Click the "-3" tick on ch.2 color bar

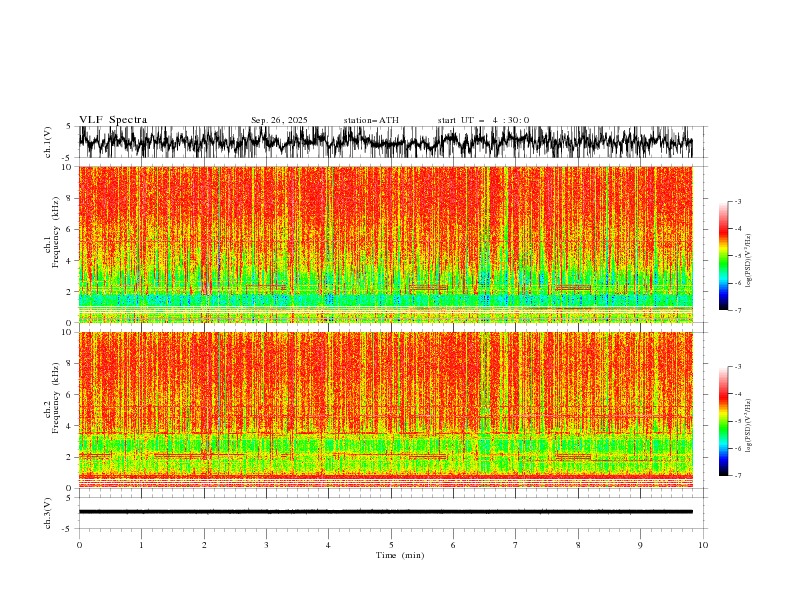point(738,367)
